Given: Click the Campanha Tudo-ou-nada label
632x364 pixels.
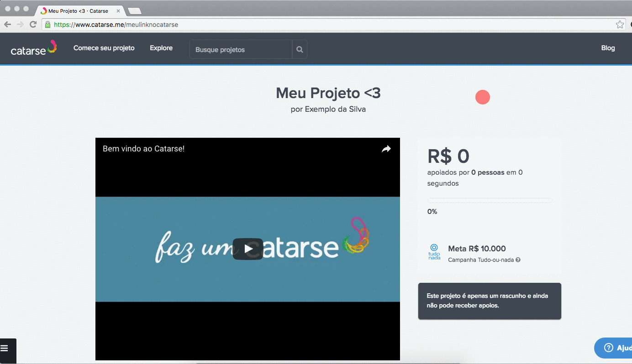Looking at the screenshot, I should [x=481, y=260].
